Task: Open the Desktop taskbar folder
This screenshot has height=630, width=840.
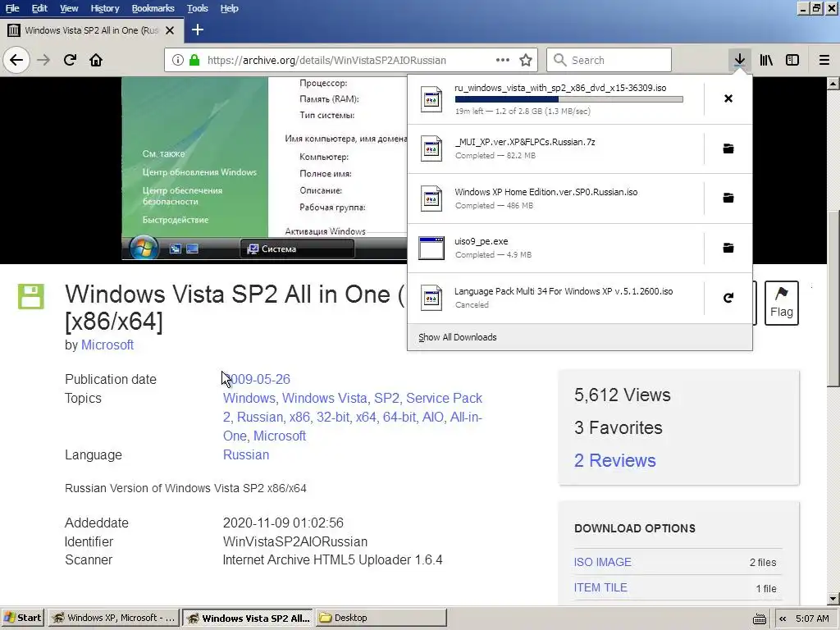Action: [381, 618]
